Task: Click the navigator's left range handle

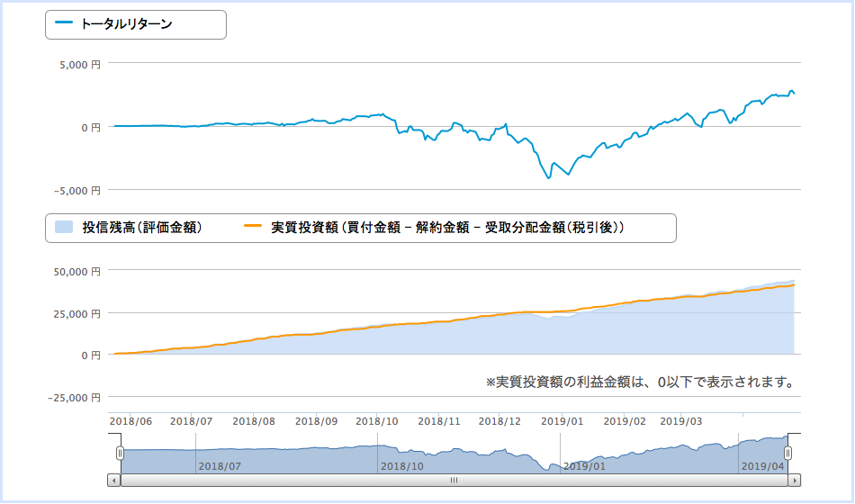Action: tap(120, 453)
